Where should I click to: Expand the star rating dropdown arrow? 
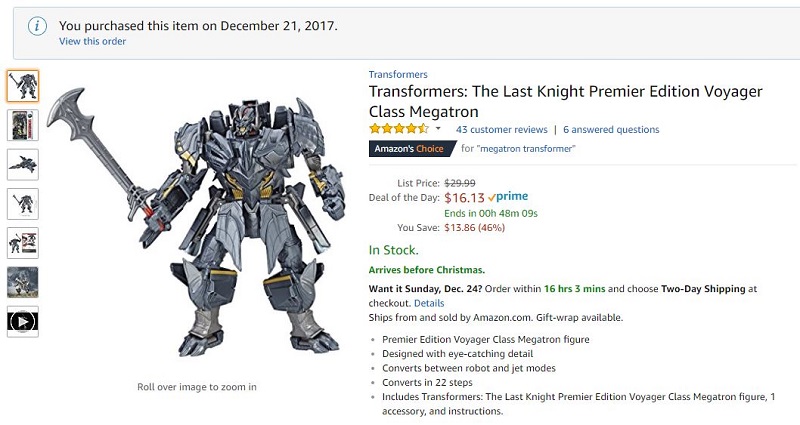click(438, 129)
